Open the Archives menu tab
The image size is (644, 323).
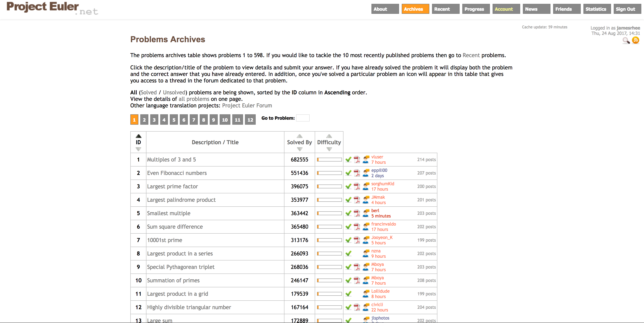coord(415,9)
